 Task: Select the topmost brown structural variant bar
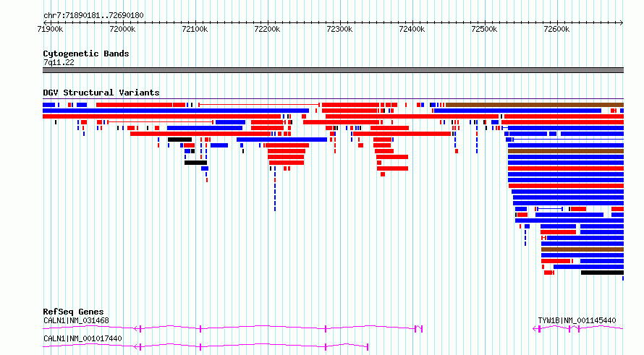[535, 105]
